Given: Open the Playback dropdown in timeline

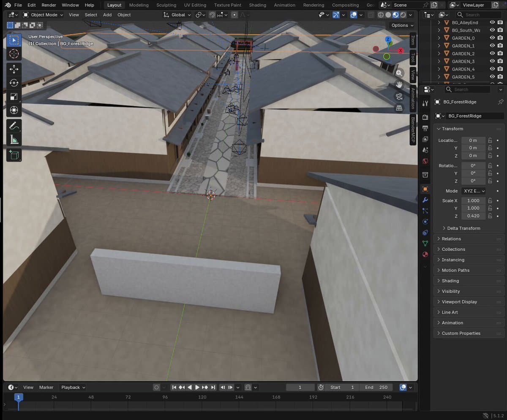Looking at the screenshot, I should pos(73,387).
